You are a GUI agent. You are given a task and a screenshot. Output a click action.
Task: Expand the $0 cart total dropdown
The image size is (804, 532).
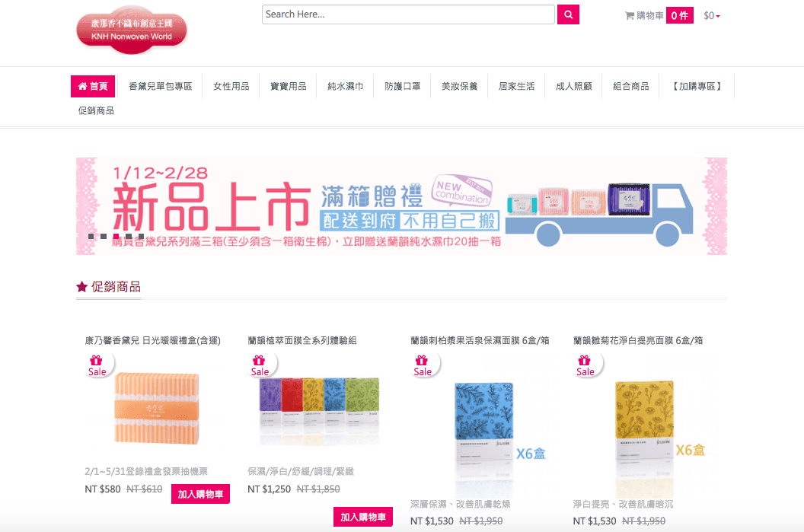click(x=712, y=16)
